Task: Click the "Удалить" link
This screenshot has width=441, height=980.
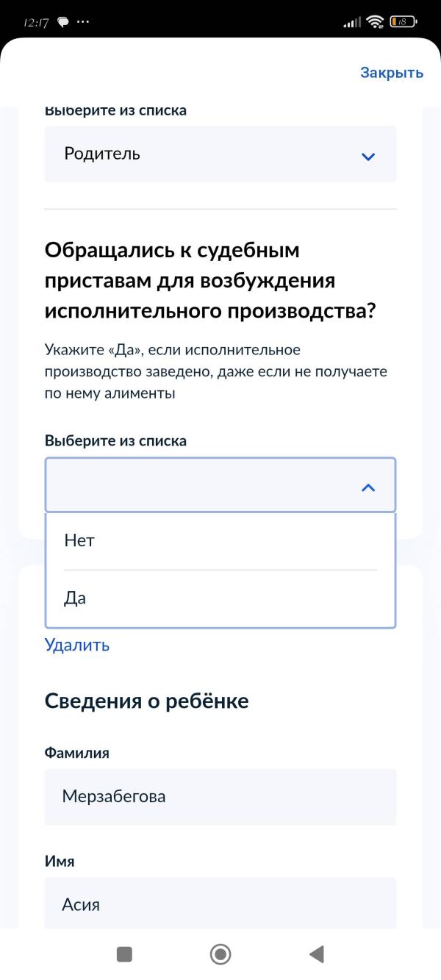Action: (76, 645)
